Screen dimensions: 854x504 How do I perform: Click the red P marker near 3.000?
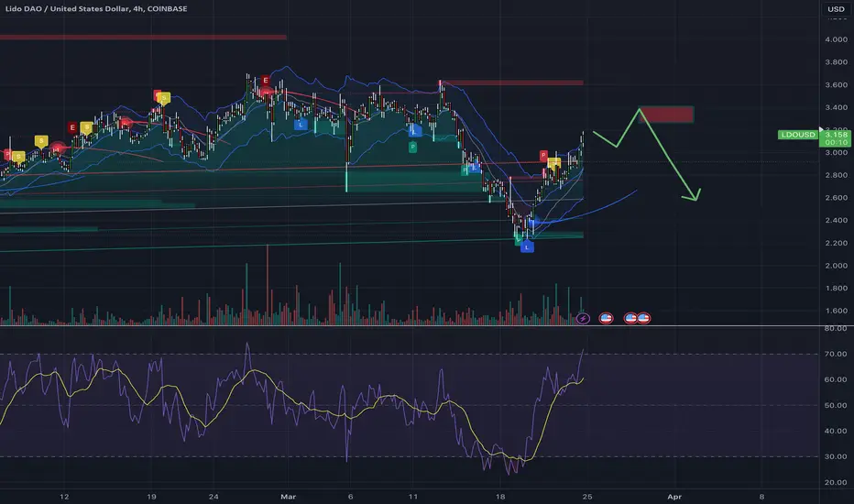(543, 156)
